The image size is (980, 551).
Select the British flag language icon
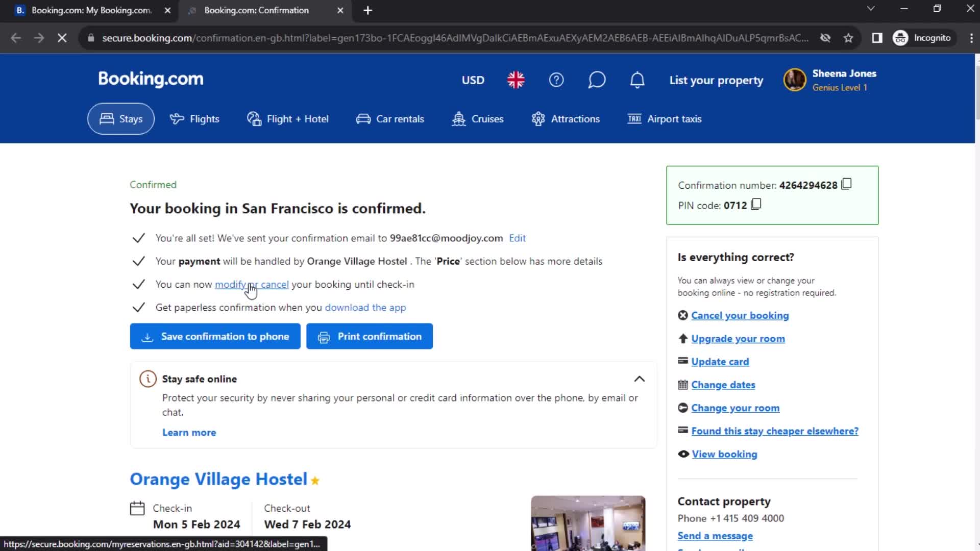click(517, 80)
